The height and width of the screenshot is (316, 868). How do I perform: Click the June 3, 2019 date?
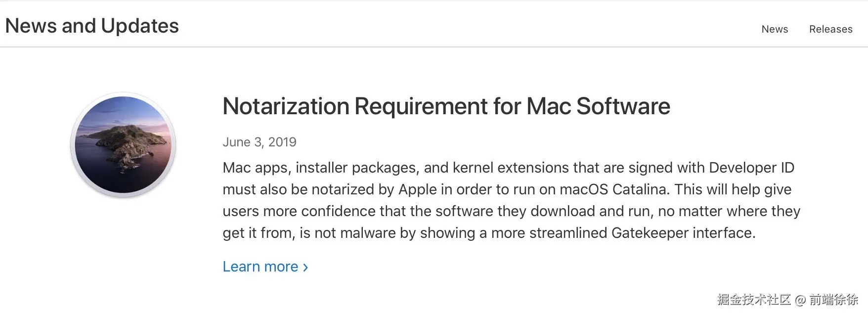tap(259, 142)
